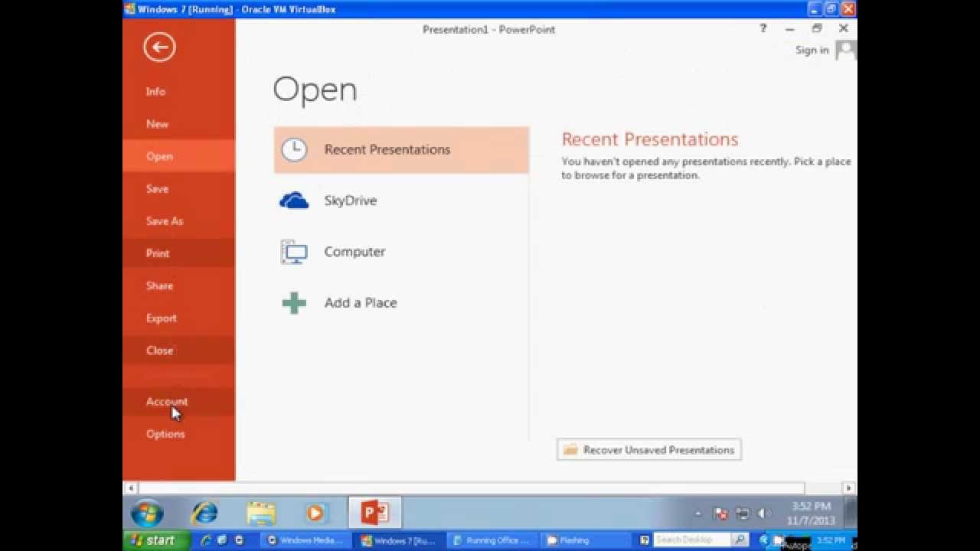Minimize the PowerPoint window
The image size is (980, 551).
point(789,28)
